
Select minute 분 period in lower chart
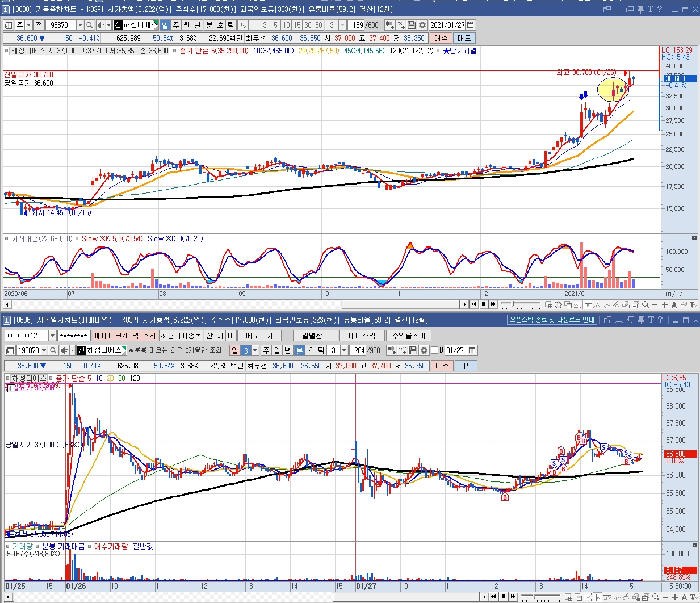click(299, 350)
